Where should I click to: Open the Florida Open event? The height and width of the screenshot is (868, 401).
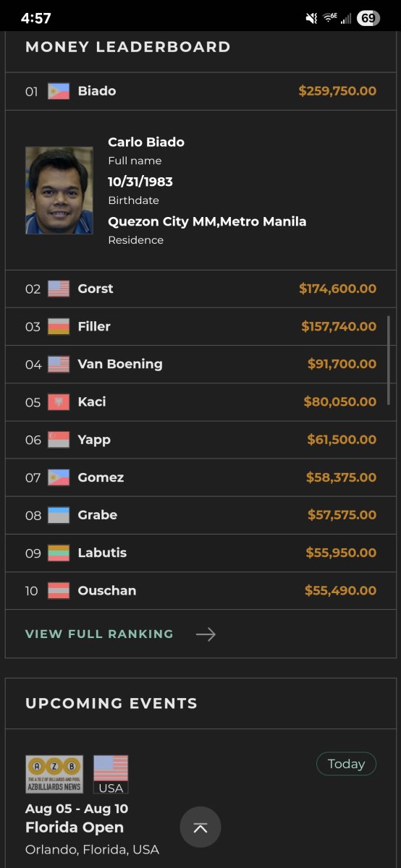pos(75,827)
